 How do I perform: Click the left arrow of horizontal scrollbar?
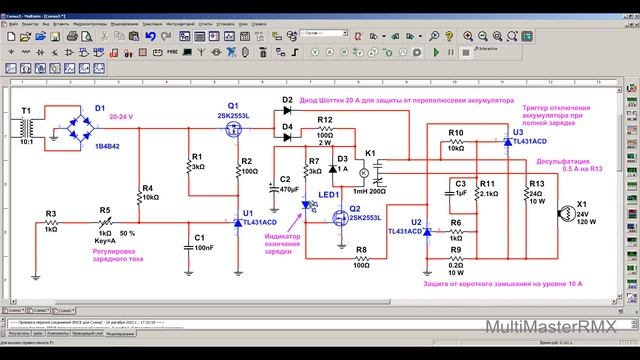[x=13, y=302]
